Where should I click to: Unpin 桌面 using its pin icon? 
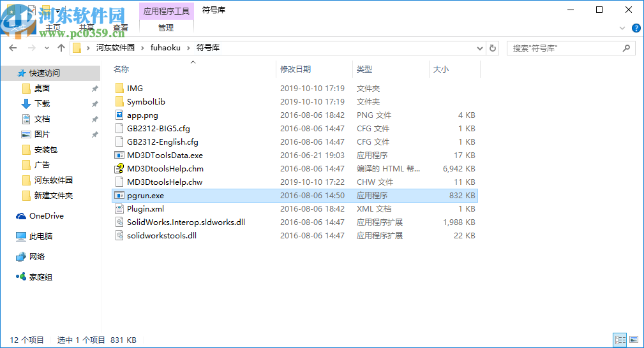95,89
